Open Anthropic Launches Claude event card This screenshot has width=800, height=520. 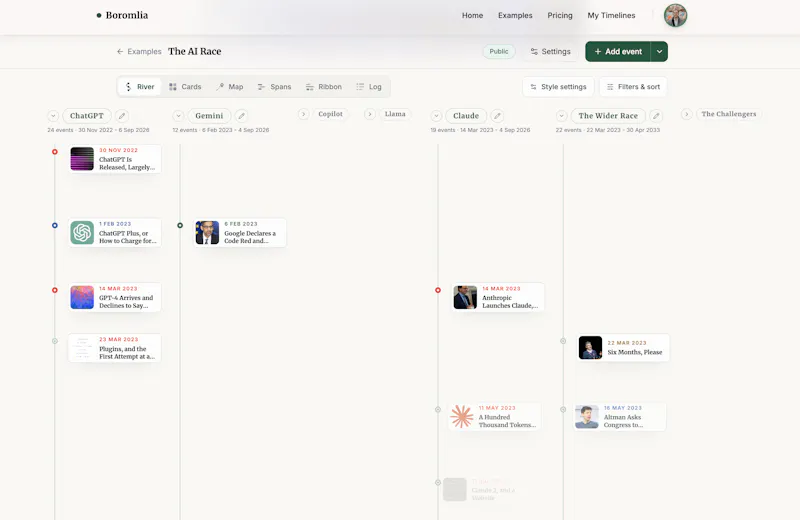point(498,297)
